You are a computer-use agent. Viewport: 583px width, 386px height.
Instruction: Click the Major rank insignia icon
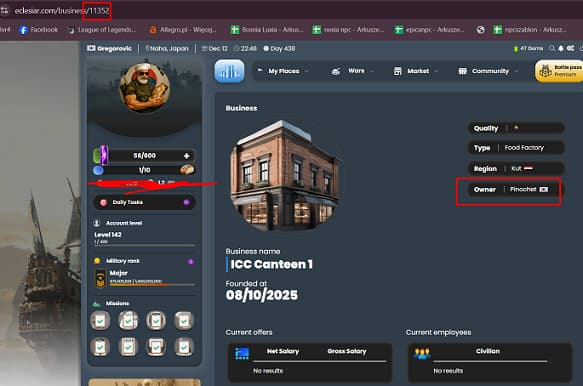pos(100,279)
